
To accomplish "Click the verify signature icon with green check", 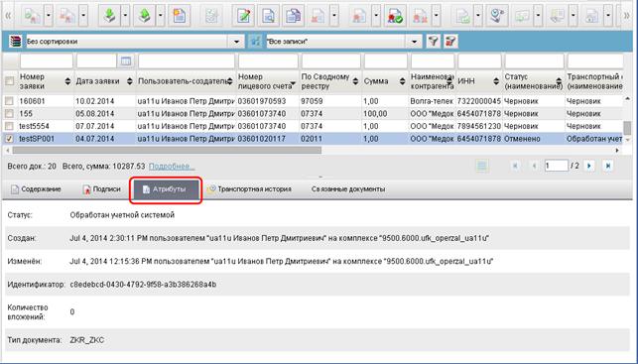I will click(x=395, y=16).
